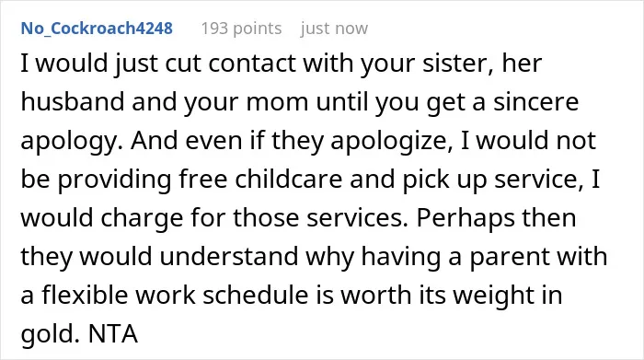
Task: Open the No_Cockroach4248 user profile
Action: click(x=97, y=29)
